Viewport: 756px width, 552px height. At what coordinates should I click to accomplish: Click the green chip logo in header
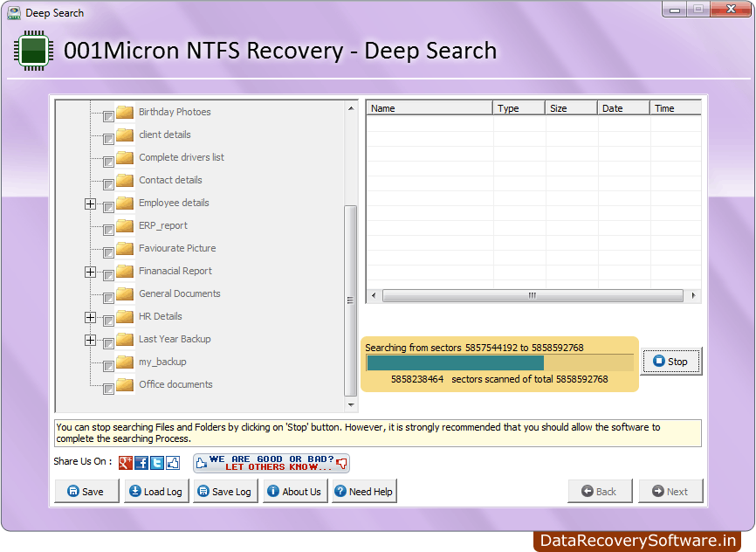click(x=33, y=51)
